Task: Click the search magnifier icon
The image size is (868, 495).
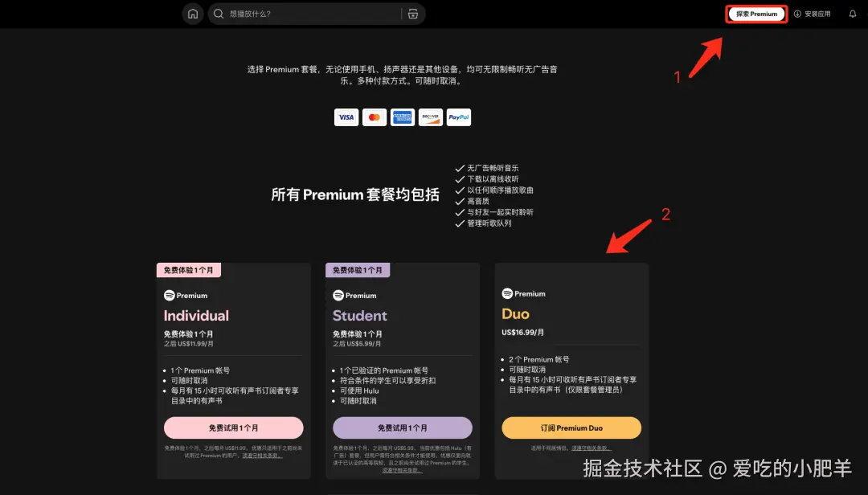Action: [217, 14]
